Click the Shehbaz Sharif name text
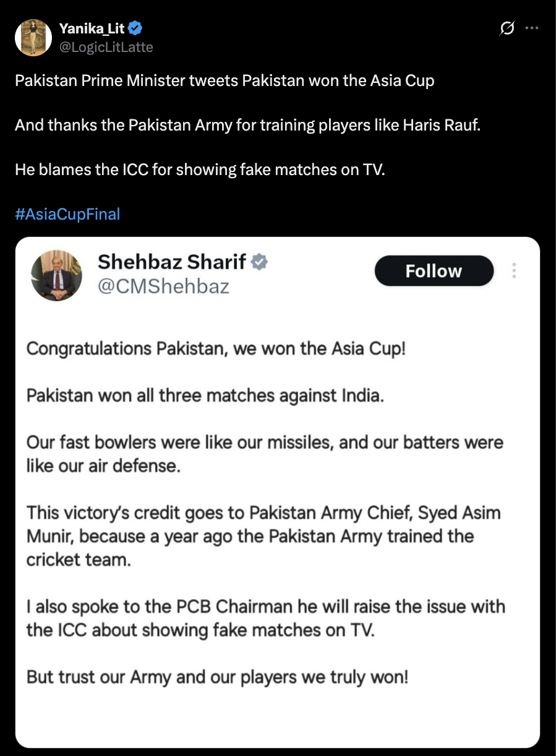Screen dimensions: 556x756 pyautogui.click(x=172, y=262)
